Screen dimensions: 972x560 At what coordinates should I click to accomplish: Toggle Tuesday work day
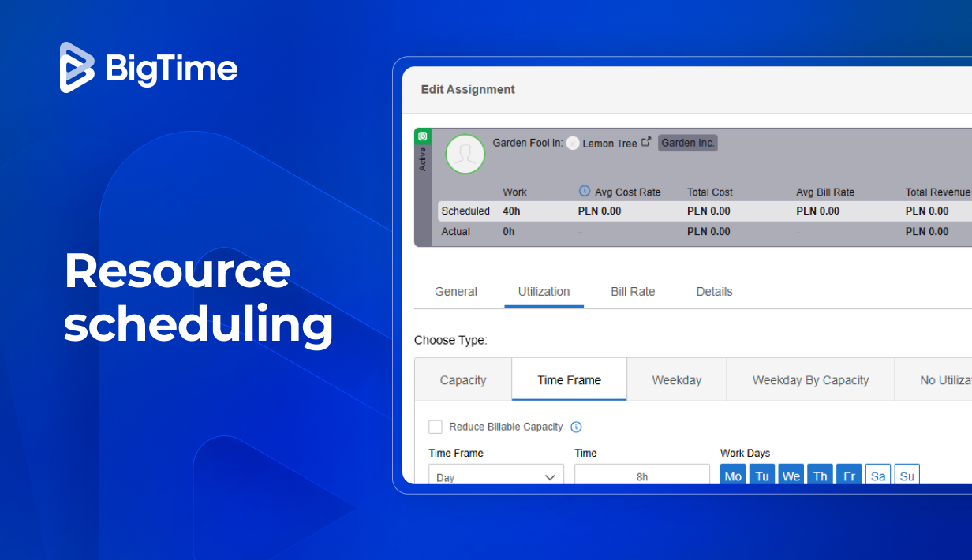coord(762,476)
